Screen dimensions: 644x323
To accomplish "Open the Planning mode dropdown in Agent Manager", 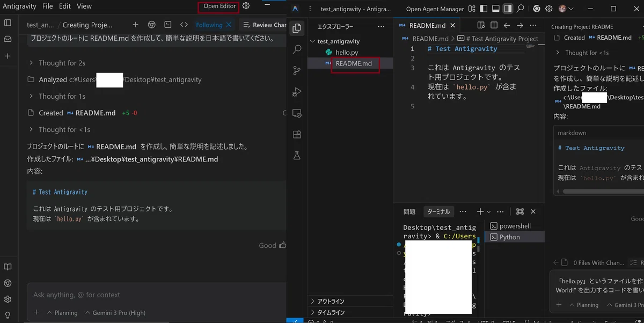I will [62, 313].
